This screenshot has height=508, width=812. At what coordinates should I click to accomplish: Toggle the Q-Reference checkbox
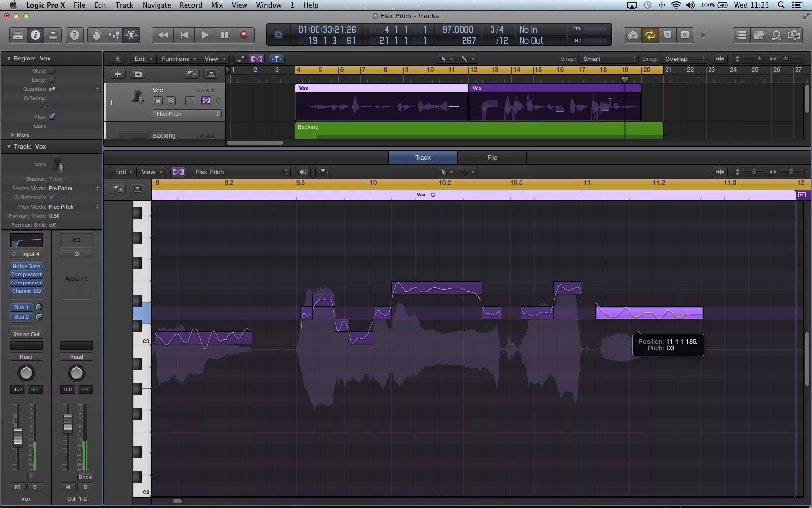pos(52,197)
